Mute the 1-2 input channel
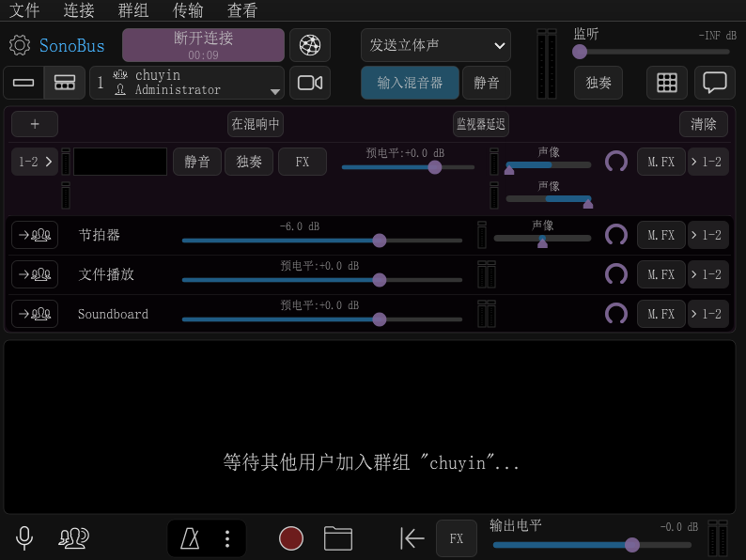746x560 pixels. [x=197, y=162]
